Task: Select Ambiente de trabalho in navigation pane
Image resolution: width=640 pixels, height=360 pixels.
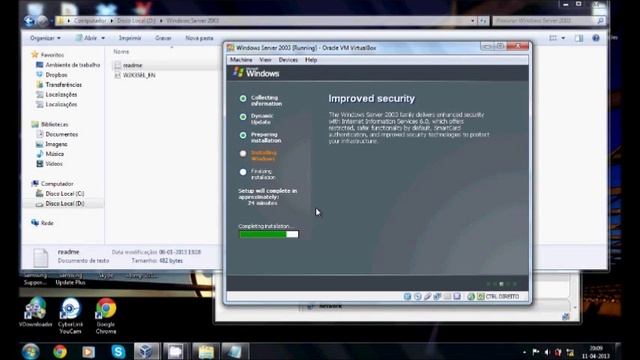Action: pyautogui.click(x=68, y=65)
